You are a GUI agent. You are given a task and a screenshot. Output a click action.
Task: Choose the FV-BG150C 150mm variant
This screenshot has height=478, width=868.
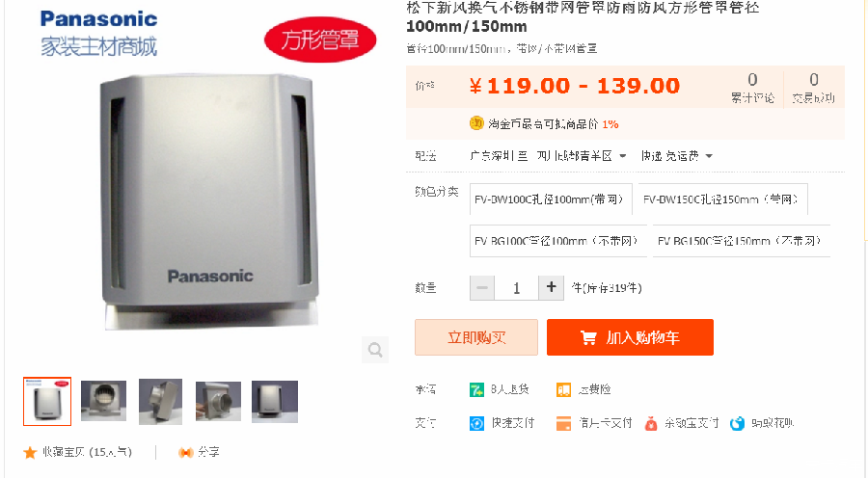pos(742,241)
